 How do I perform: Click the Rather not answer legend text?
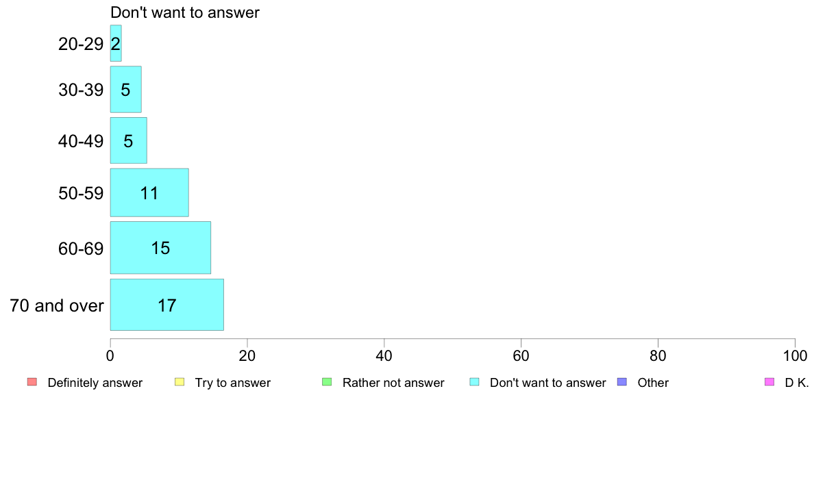393,383
